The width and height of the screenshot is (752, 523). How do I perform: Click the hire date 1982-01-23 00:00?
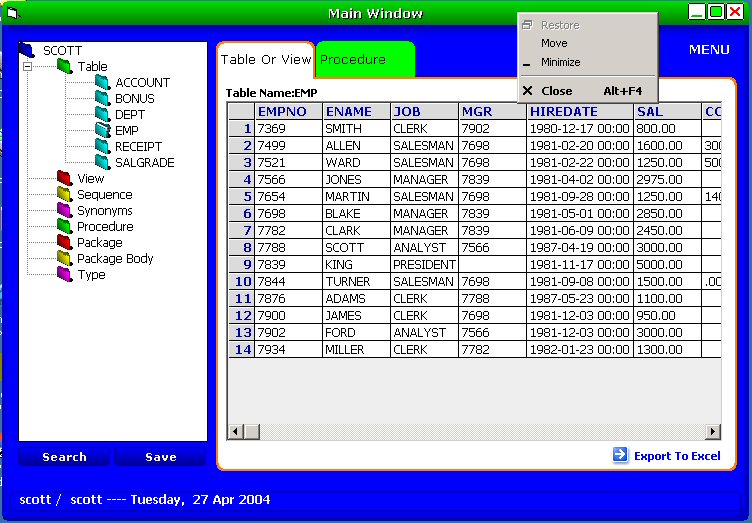(580, 349)
